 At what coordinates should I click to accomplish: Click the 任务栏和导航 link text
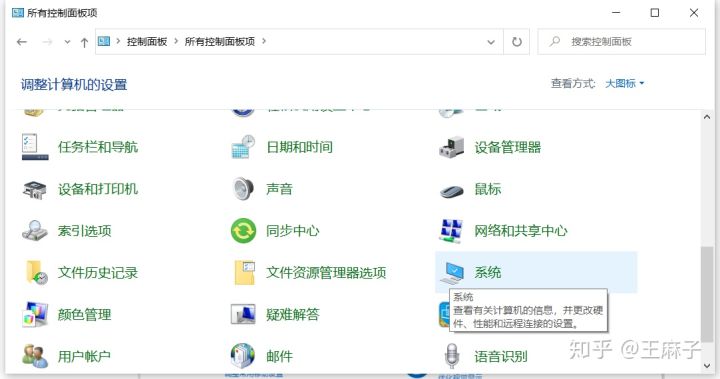pyautogui.click(x=98, y=147)
